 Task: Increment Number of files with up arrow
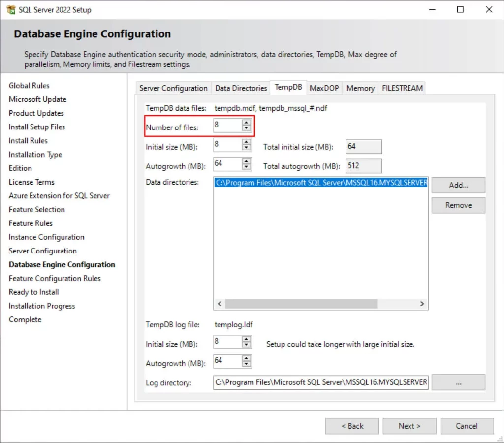pos(246,123)
